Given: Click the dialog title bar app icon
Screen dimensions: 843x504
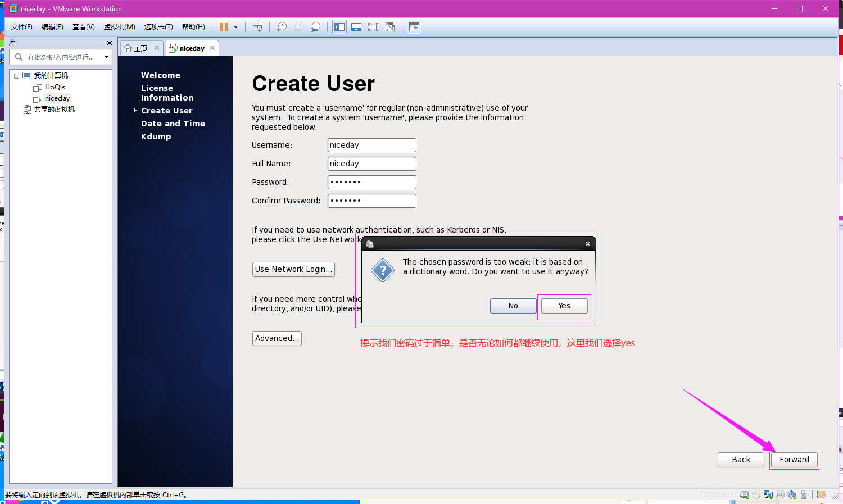Looking at the screenshot, I should pyautogui.click(x=370, y=244).
